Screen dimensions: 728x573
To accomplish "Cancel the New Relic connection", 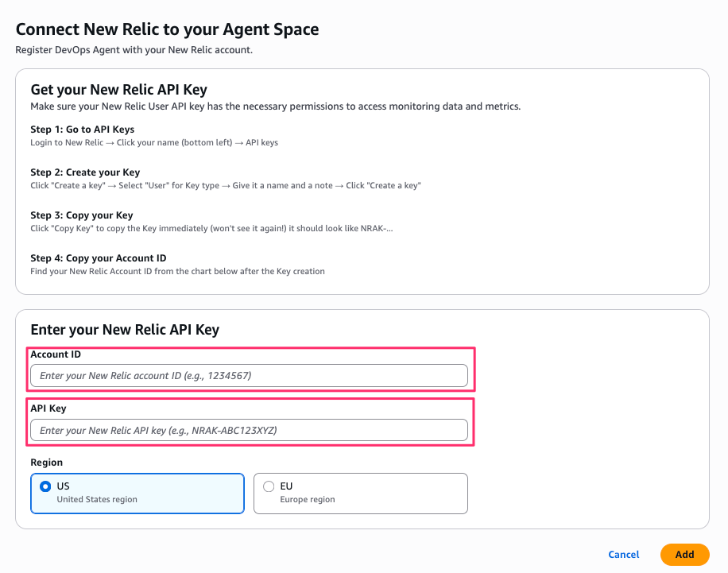I will click(x=623, y=555).
